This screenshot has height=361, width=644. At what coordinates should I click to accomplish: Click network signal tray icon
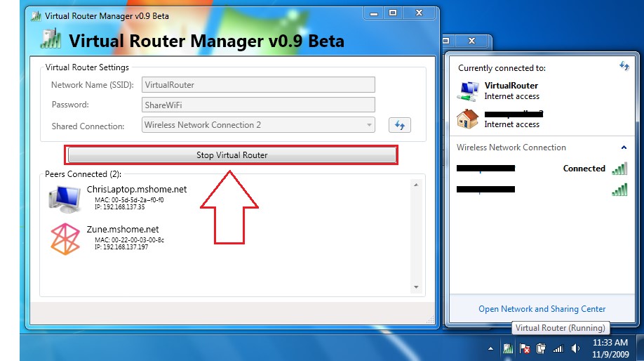click(x=558, y=349)
